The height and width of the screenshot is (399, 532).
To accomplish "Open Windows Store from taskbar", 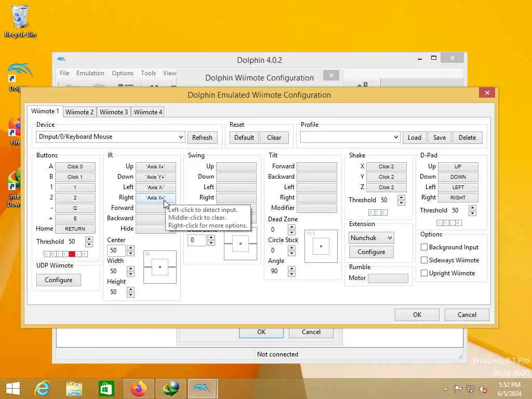I will [x=106, y=389].
